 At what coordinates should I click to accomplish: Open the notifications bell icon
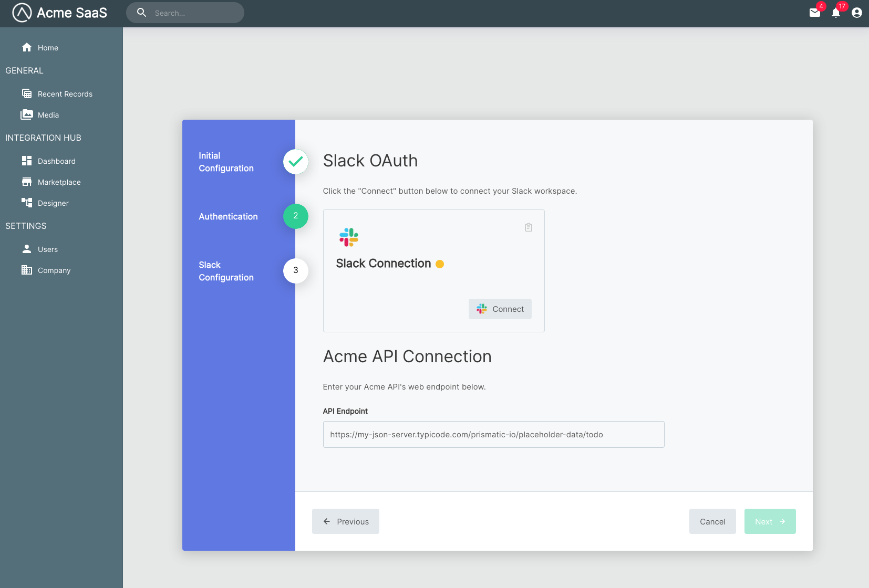(836, 13)
